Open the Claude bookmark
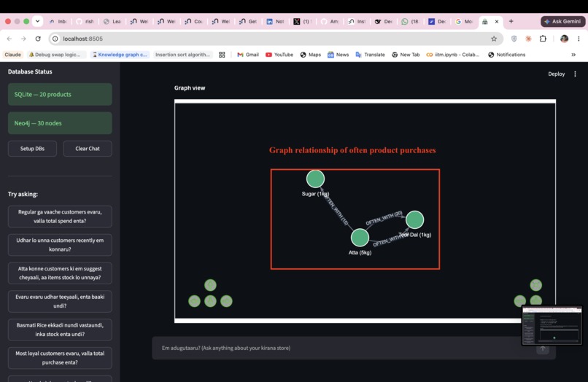Image resolution: width=588 pixels, height=382 pixels. tap(12, 55)
